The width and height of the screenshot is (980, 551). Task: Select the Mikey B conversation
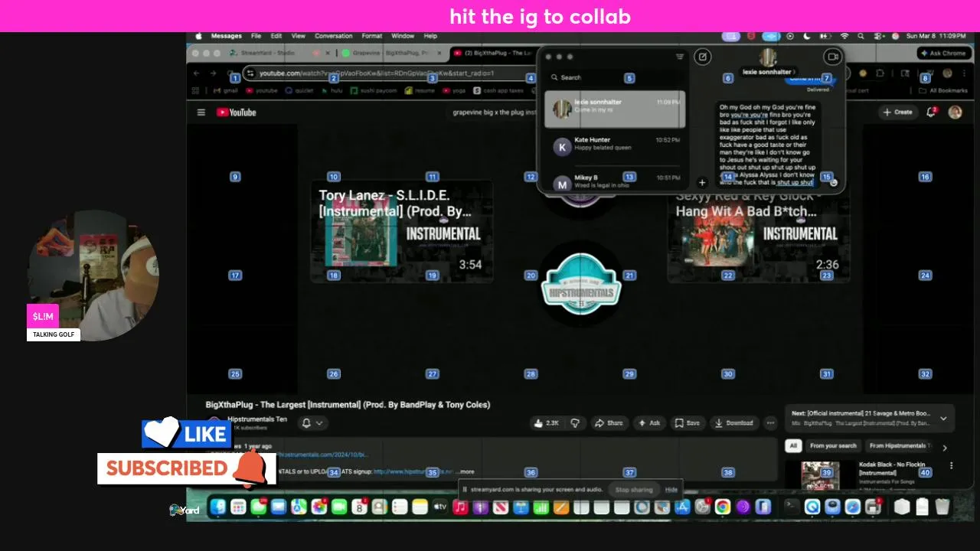pyautogui.click(x=616, y=181)
